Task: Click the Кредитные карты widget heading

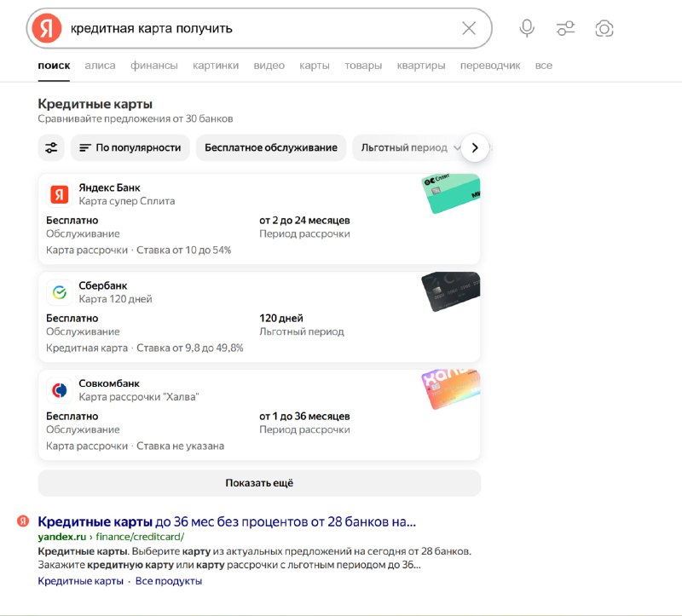Action: coord(95,104)
